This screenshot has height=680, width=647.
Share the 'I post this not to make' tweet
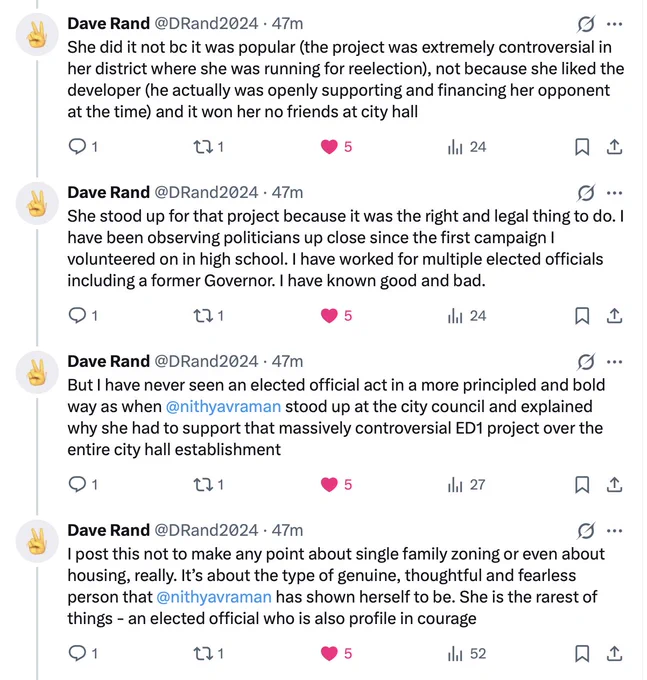(x=614, y=654)
